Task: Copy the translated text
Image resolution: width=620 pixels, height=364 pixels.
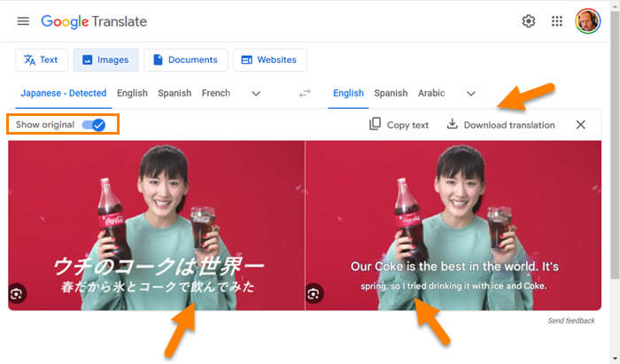Action: click(399, 125)
